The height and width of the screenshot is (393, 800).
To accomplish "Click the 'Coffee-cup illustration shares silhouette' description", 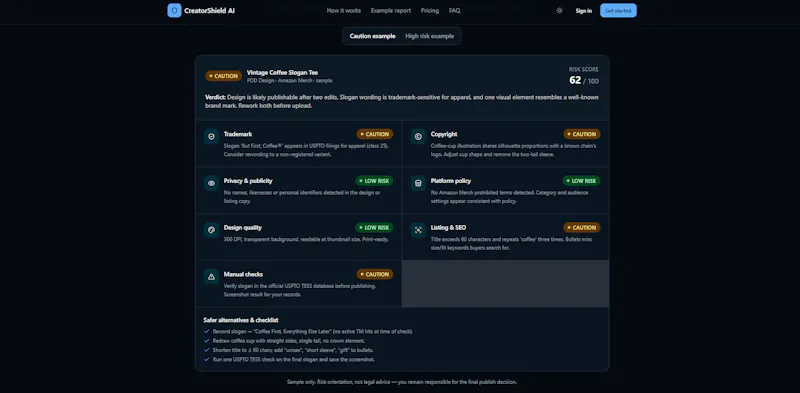I will 513,150.
